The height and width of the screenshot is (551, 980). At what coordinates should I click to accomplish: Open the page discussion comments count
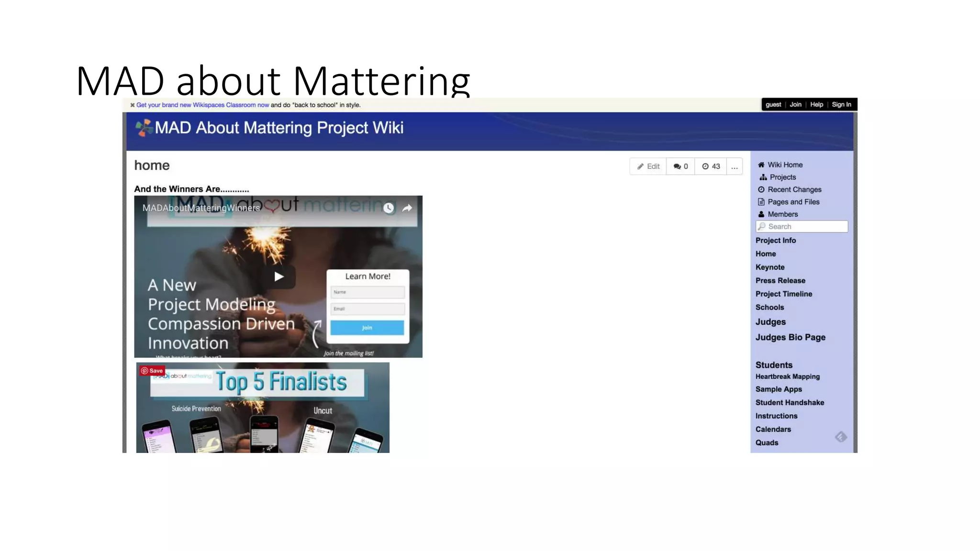(680, 166)
